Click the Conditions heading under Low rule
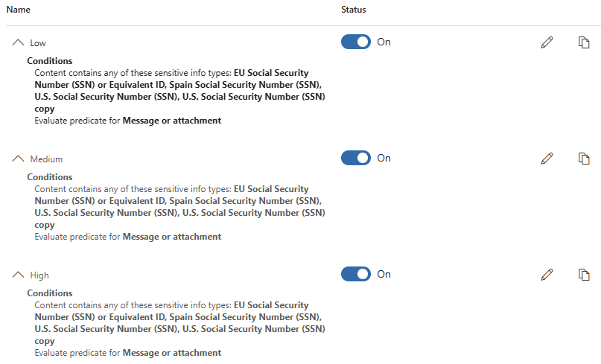 click(50, 61)
